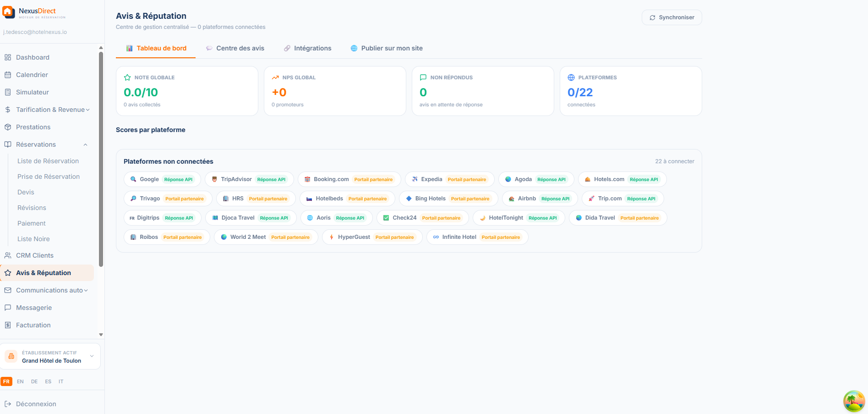Open Prise de Réservation submenu item
The height and width of the screenshot is (414, 868).
[49, 177]
